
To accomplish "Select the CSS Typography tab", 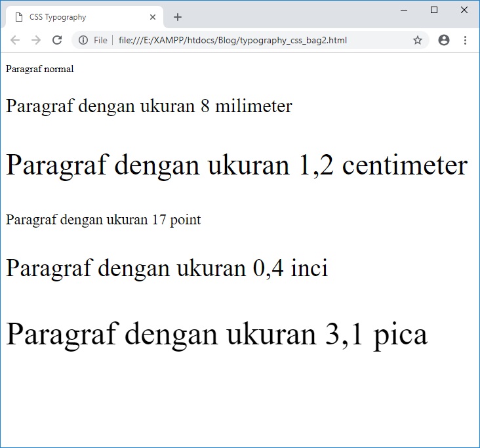I will coord(79,17).
